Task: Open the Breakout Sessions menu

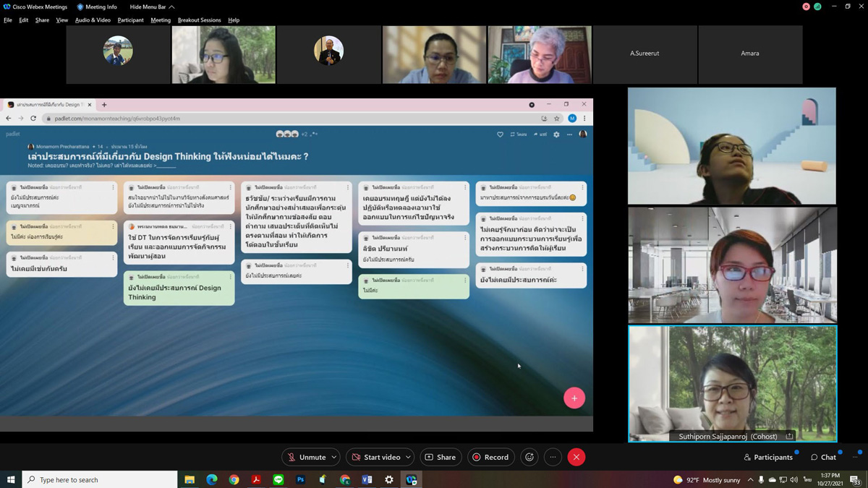Action: click(x=199, y=20)
